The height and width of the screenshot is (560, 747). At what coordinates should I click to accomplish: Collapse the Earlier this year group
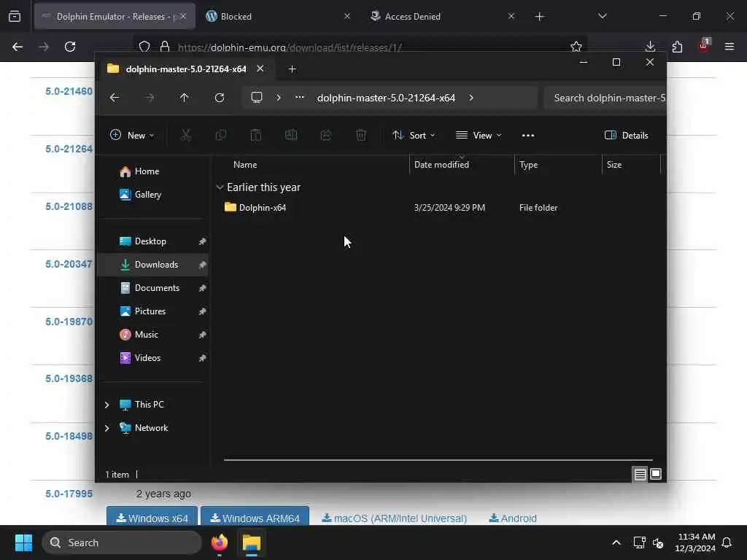click(x=220, y=187)
